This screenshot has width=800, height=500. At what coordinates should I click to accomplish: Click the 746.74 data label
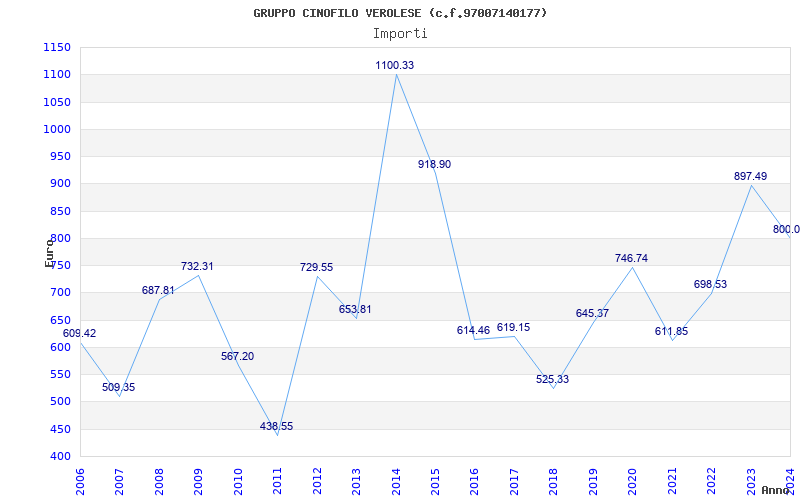tap(632, 258)
